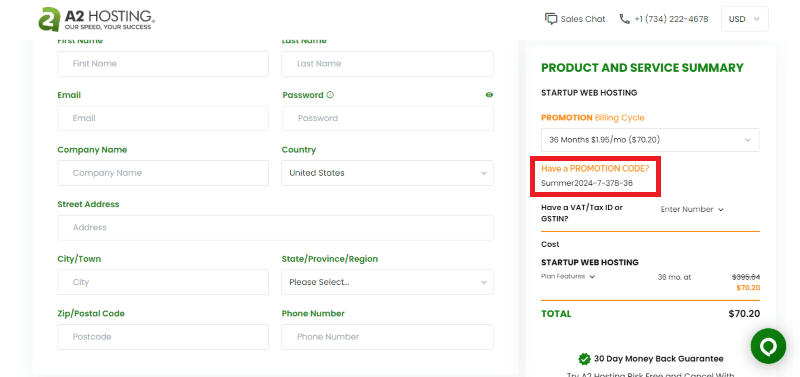Click the money back guarantee badge icon
The image size is (800, 377).
584,359
